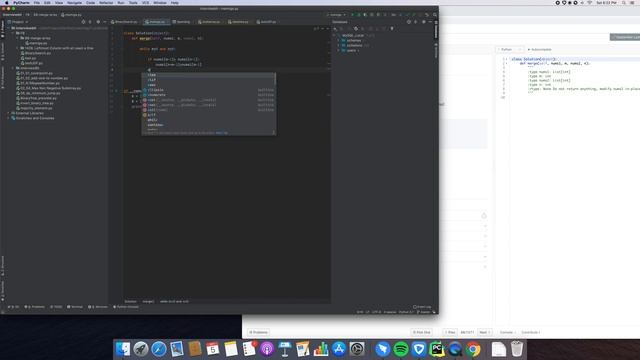Open the File menu in PyCharm

37,3
